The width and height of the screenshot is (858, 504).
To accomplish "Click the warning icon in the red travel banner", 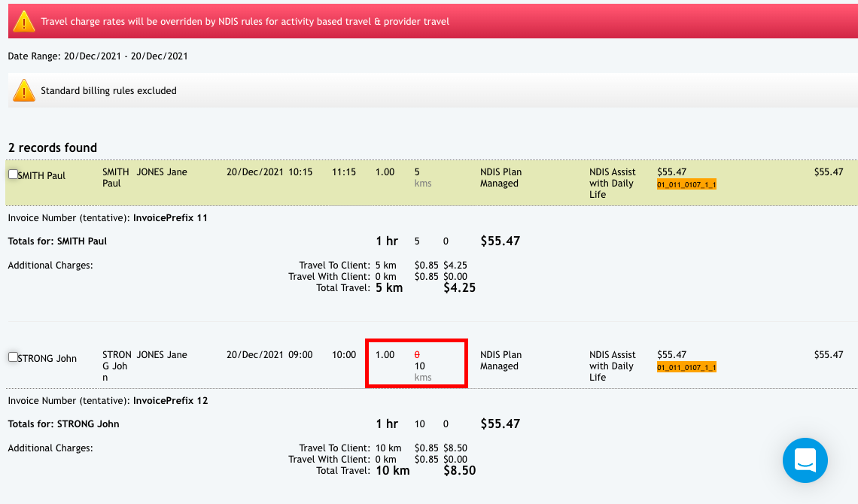I will pos(24,22).
